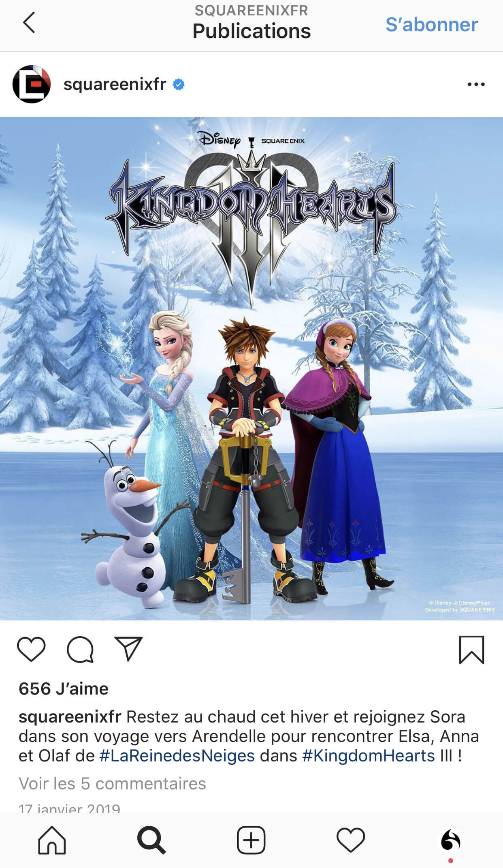Open squareenixfr profile picture

coord(32,84)
